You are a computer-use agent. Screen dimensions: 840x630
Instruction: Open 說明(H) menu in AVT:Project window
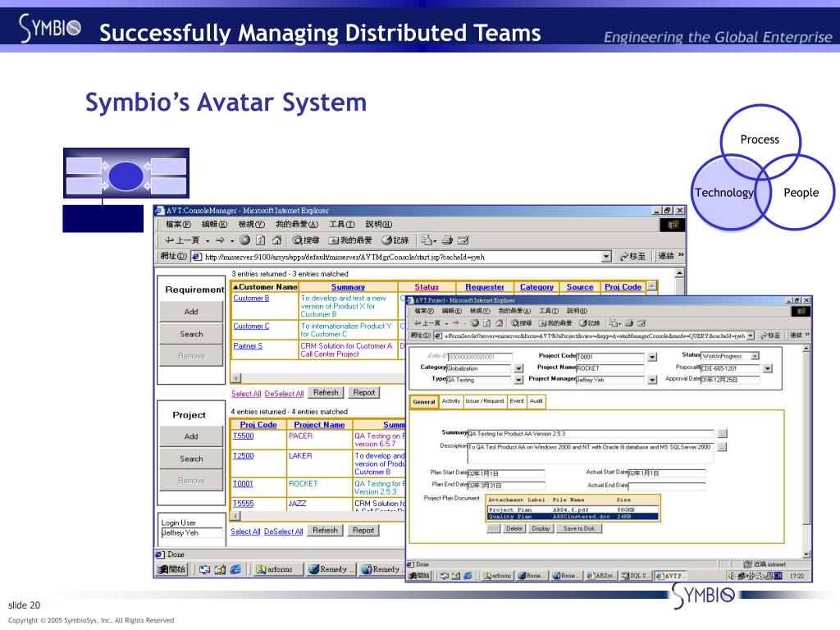577,311
